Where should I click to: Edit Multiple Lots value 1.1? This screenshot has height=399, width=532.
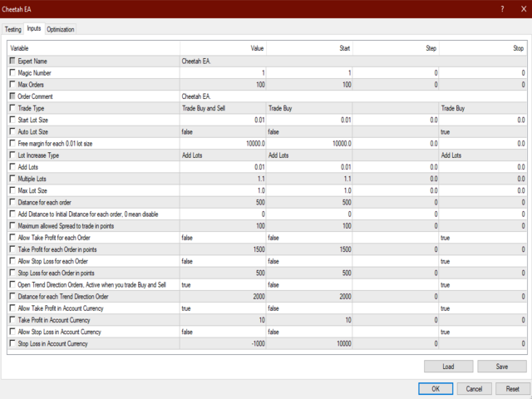223,179
